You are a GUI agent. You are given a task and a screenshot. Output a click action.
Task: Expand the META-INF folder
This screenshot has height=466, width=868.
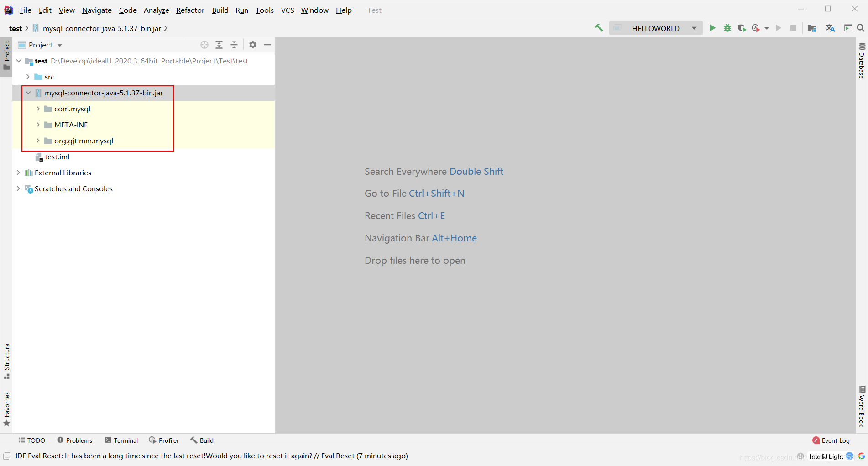[38, 125]
